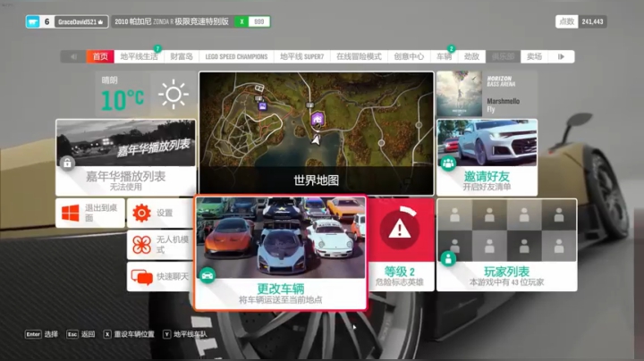This screenshot has height=361, width=644.
Task: Click the 10°C temperature reading
Action: tap(123, 100)
